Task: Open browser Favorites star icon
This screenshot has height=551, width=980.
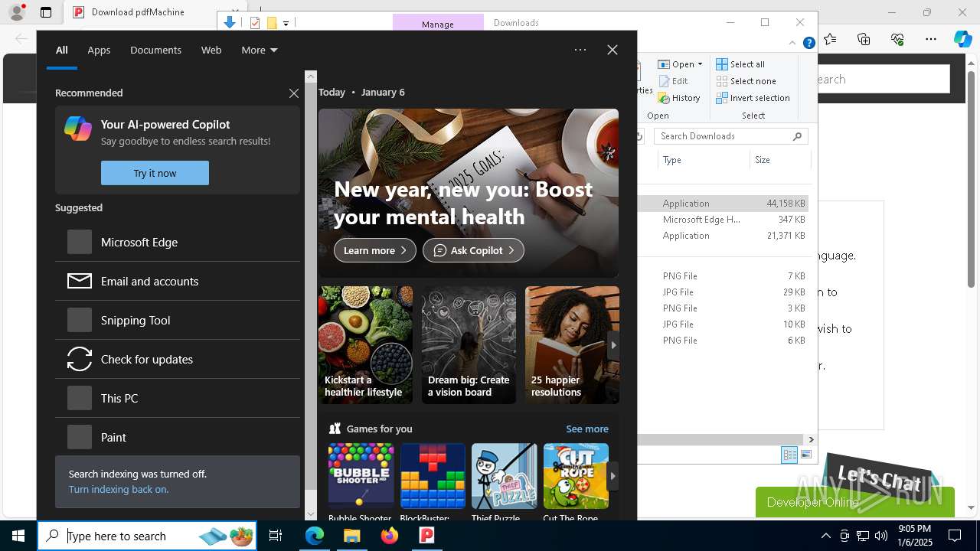Action: point(831,39)
